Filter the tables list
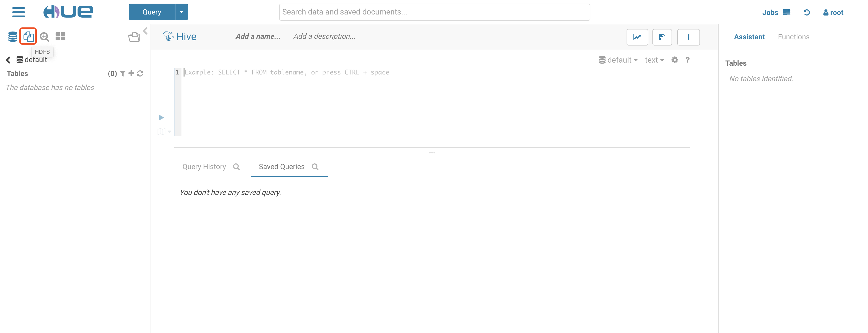The width and height of the screenshot is (868, 333). pyautogui.click(x=123, y=73)
